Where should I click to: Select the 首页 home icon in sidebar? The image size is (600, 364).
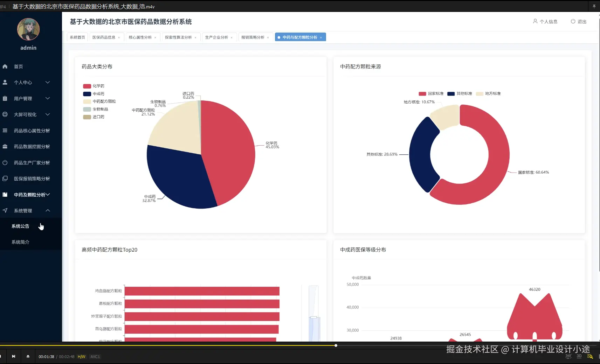pyautogui.click(x=5, y=66)
